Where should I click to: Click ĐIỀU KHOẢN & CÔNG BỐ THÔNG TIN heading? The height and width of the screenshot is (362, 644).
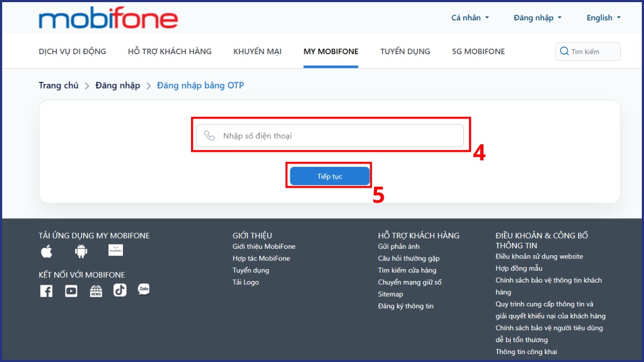[541, 240]
